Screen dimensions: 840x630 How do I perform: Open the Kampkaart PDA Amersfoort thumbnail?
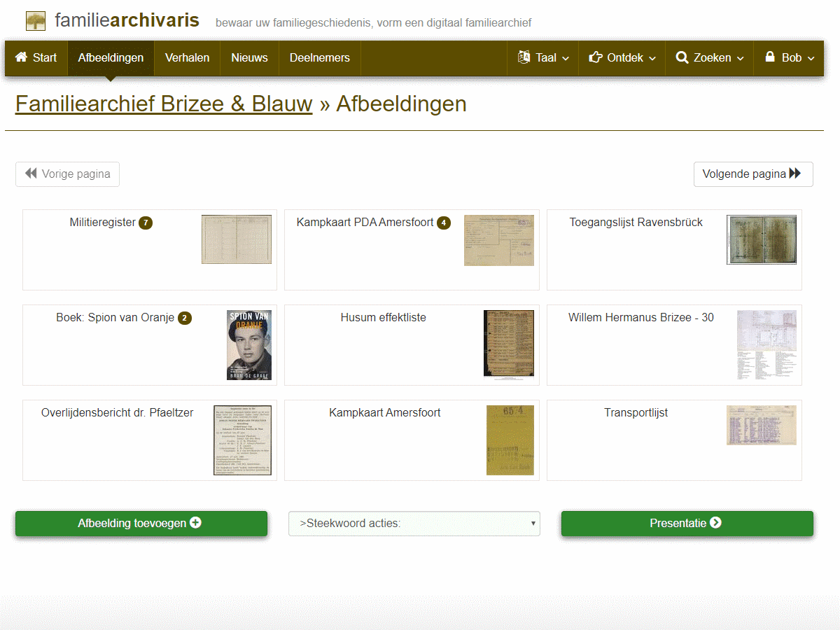click(x=499, y=240)
